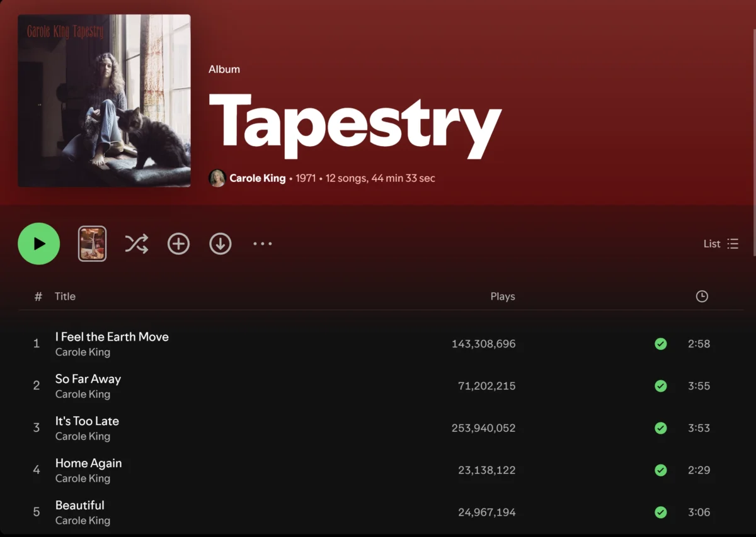Image resolution: width=756 pixels, height=537 pixels.
Task: Click the clock duration column header
Action: click(702, 296)
